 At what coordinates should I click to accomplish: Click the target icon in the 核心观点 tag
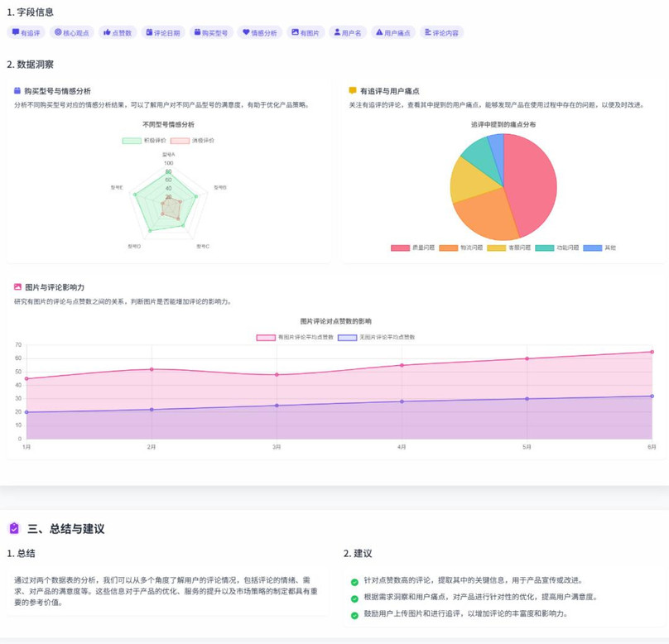point(58,32)
